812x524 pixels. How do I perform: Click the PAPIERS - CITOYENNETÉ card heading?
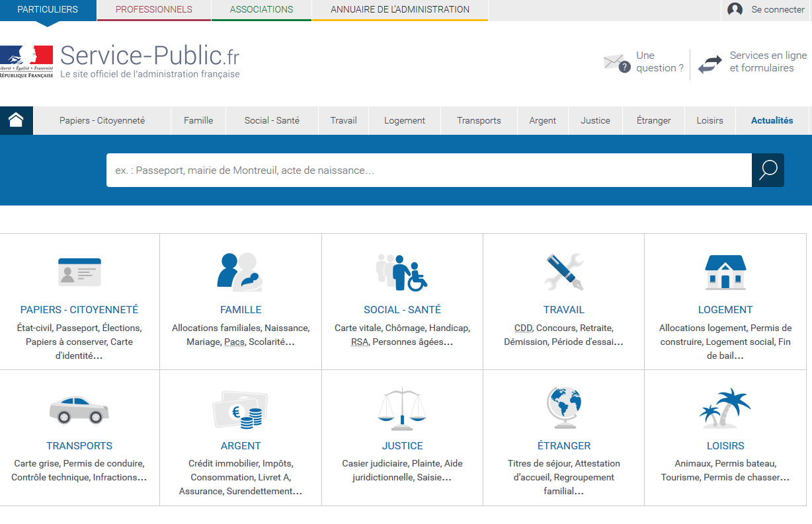pos(79,310)
